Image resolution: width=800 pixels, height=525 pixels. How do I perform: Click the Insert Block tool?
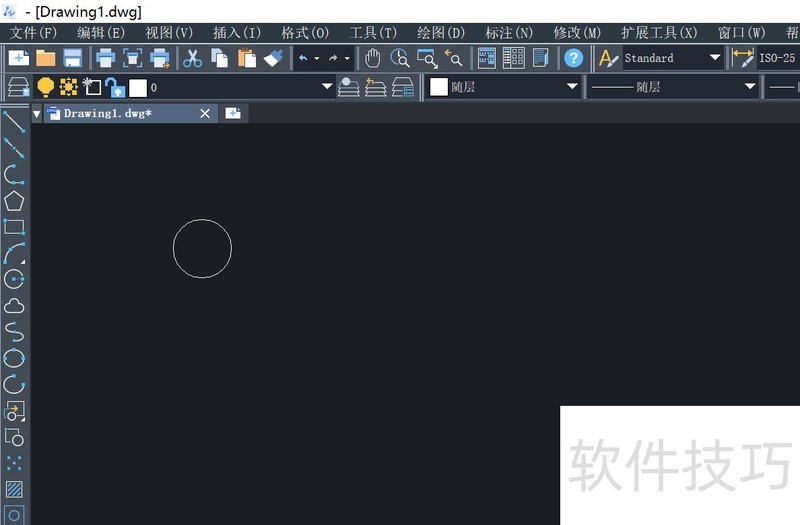pyautogui.click(x=14, y=411)
